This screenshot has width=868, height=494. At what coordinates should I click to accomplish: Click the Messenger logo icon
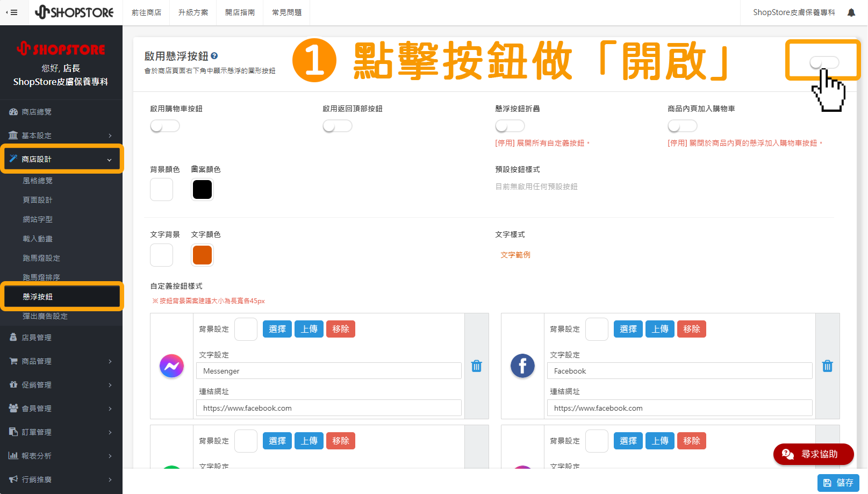[171, 366]
